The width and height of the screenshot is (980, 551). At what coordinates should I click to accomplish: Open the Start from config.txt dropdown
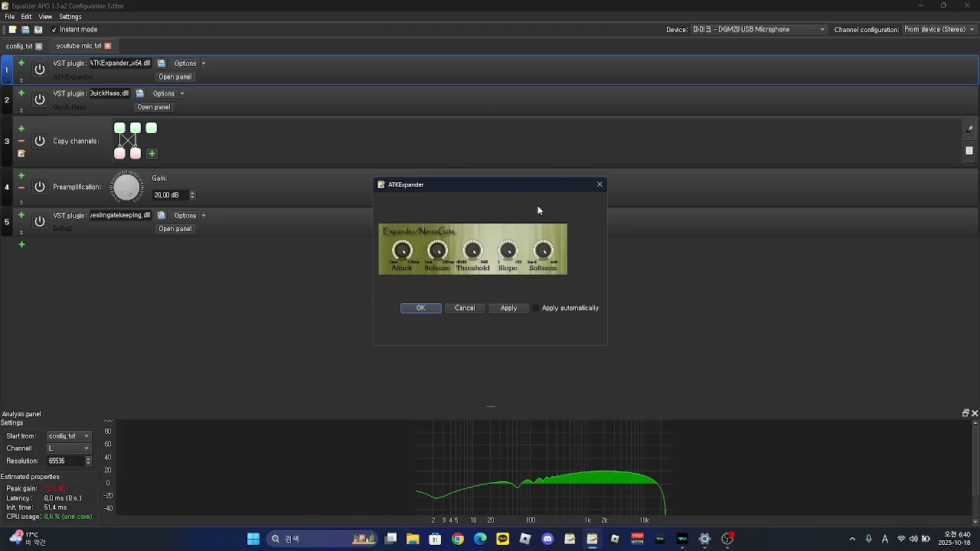69,436
